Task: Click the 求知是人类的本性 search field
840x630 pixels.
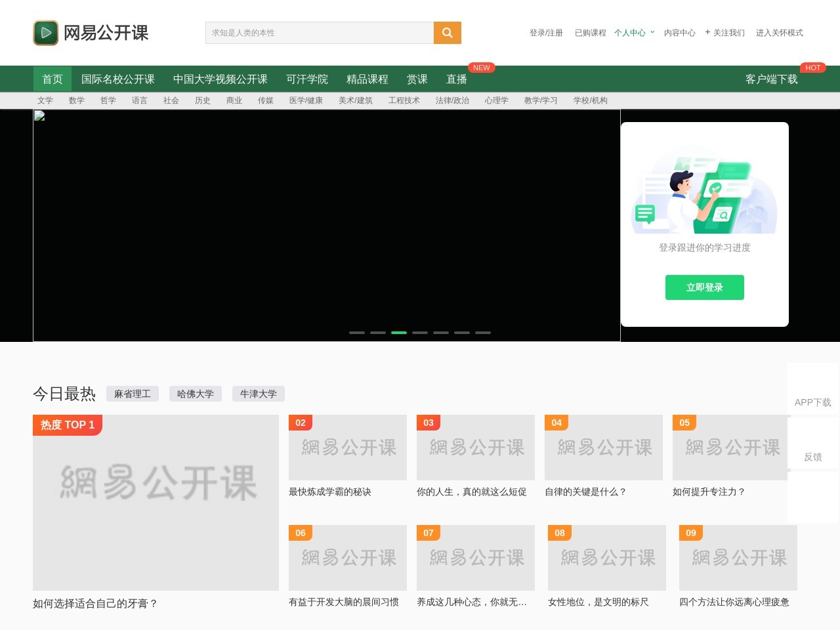Action: 320,33
